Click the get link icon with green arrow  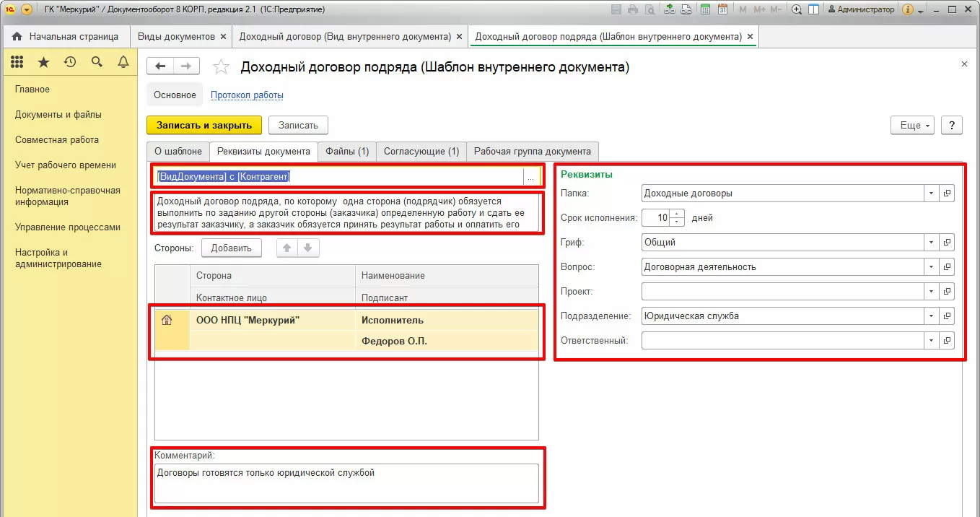point(669,9)
